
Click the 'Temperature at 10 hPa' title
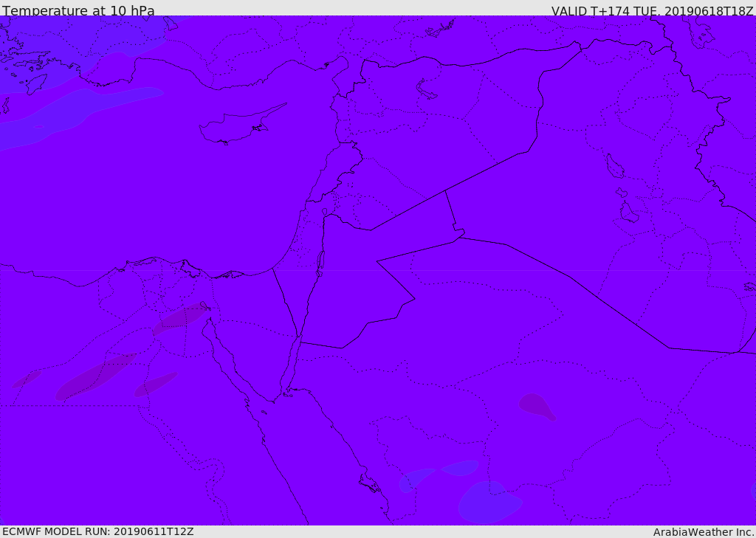coord(78,10)
